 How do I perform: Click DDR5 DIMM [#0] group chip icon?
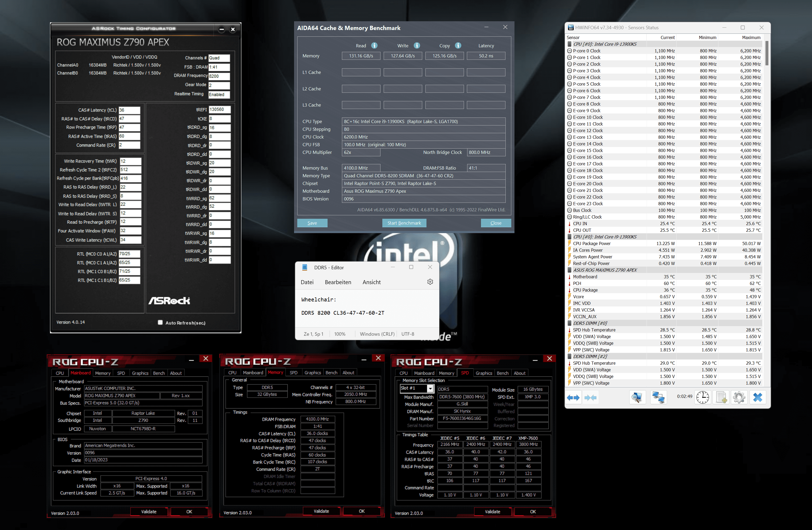pos(570,323)
